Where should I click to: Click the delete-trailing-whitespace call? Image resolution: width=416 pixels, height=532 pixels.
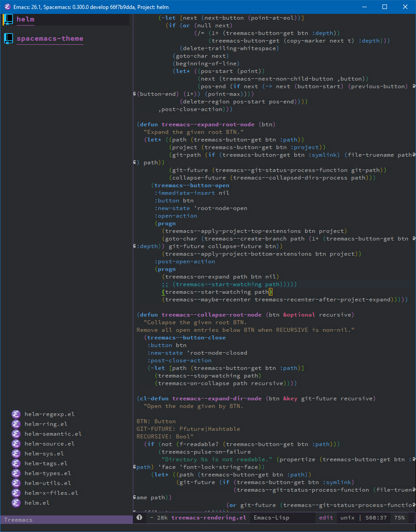[229, 48]
